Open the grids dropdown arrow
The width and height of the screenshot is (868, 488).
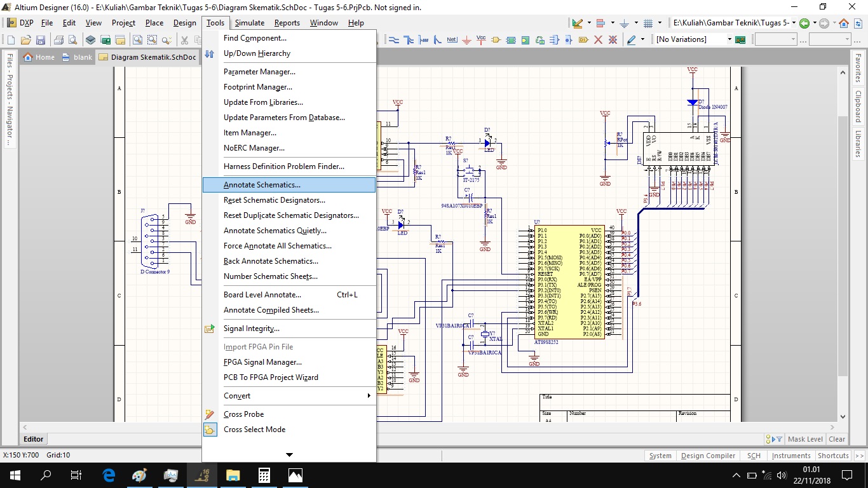tap(660, 24)
